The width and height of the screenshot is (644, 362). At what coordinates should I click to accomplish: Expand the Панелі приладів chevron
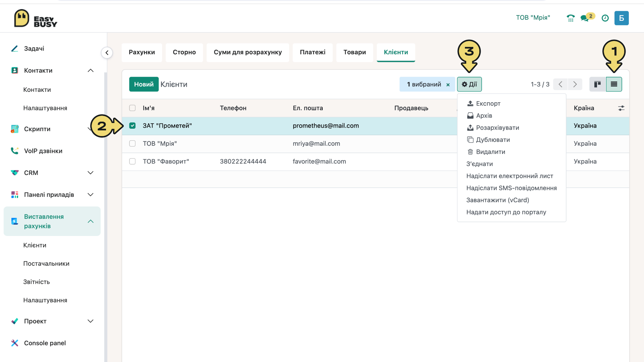tap(91, 195)
